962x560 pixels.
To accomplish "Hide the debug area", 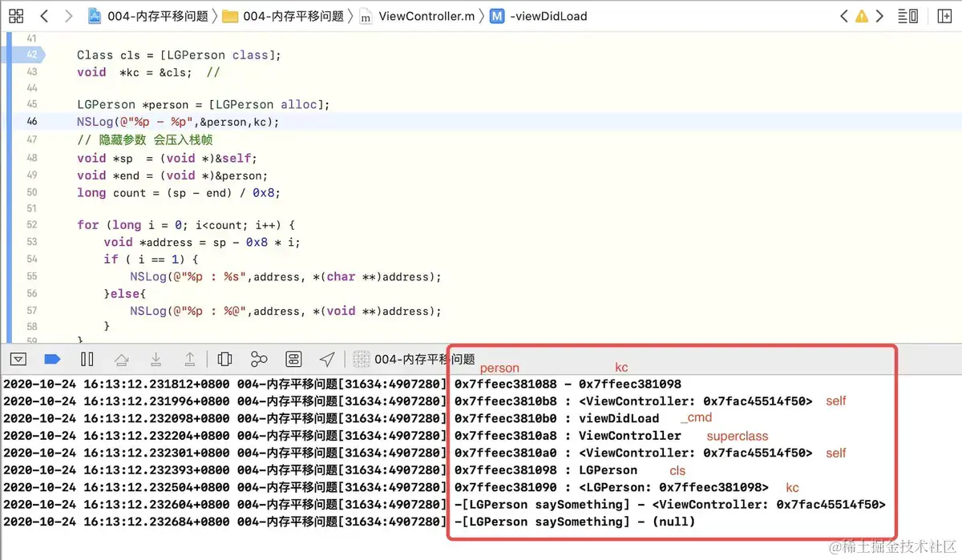I will click(18, 359).
